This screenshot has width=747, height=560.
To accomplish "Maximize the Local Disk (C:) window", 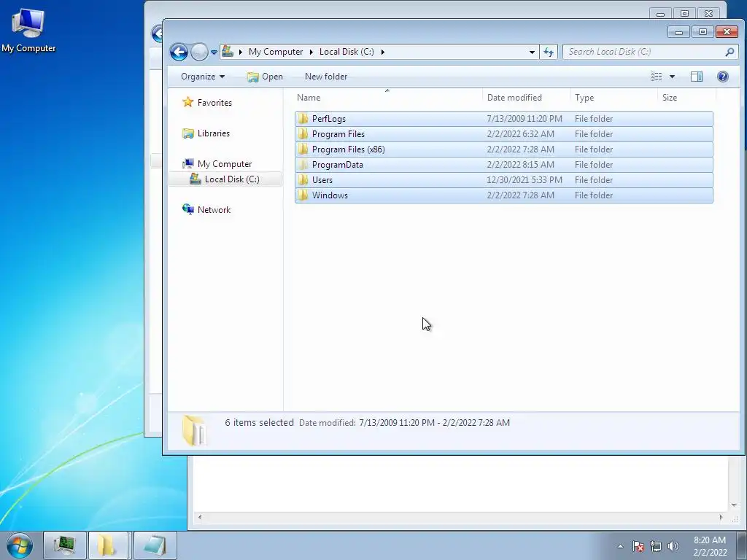I will pos(703,32).
